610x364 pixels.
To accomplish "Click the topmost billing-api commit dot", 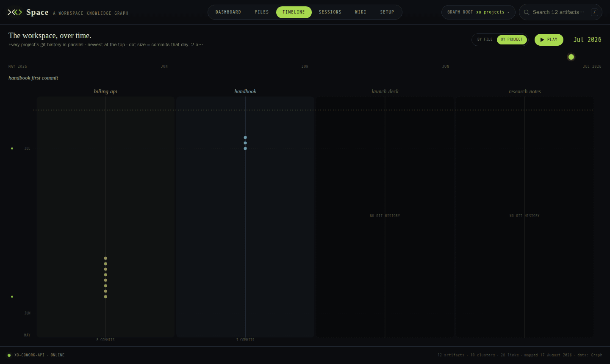I will pos(105,258).
